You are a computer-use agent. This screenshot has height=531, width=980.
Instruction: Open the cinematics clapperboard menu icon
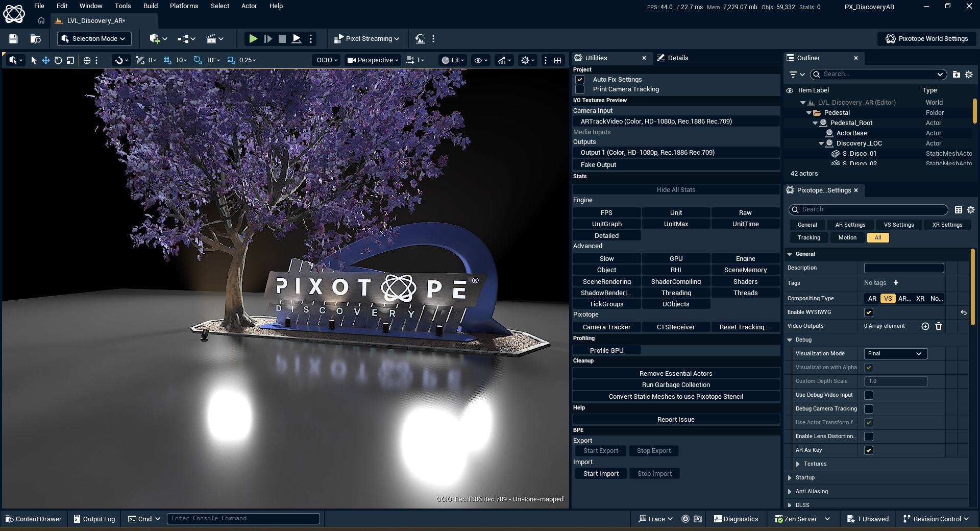(x=215, y=39)
